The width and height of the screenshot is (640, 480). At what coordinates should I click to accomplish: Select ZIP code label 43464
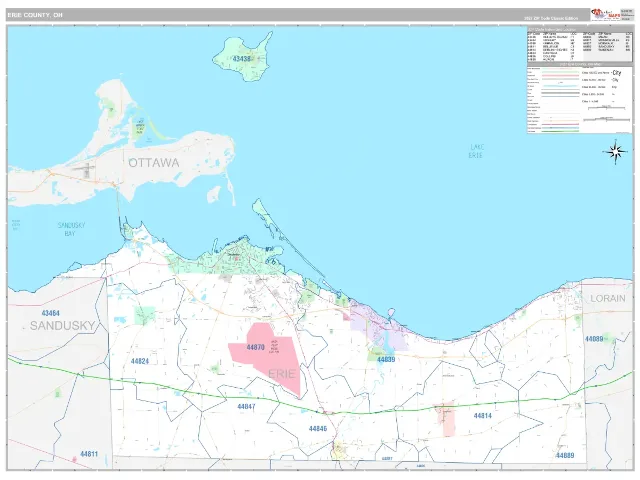pos(50,313)
